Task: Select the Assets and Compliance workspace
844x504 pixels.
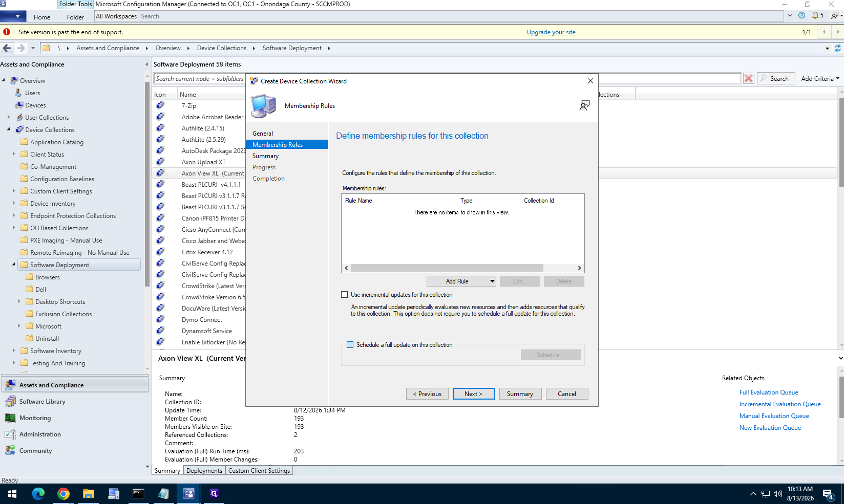Action: pyautogui.click(x=75, y=385)
